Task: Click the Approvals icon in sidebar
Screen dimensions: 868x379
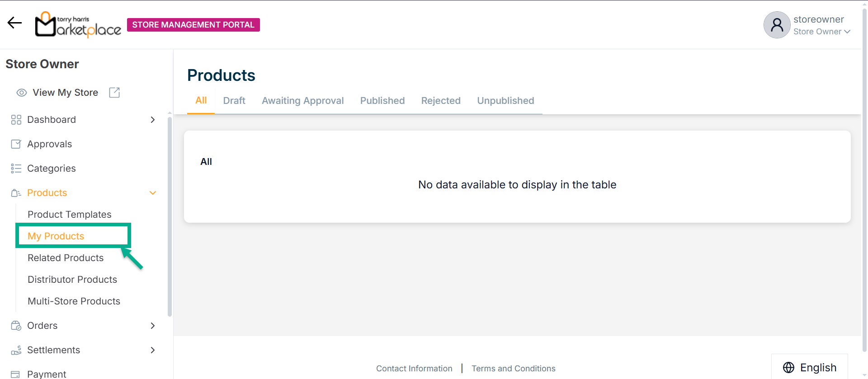Action: coord(16,144)
